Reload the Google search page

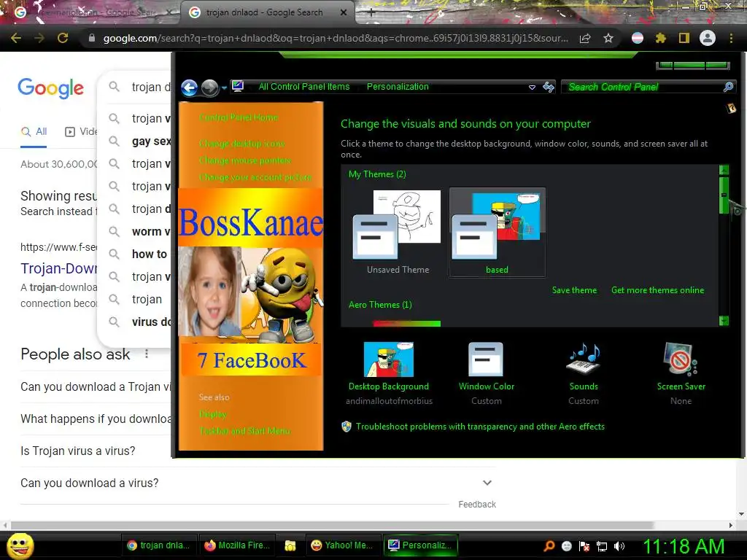point(63,38)
